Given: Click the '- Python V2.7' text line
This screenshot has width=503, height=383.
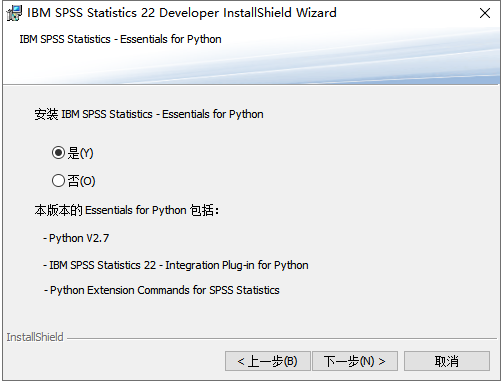Looking at the screenshot, I should tap(76, 238).
